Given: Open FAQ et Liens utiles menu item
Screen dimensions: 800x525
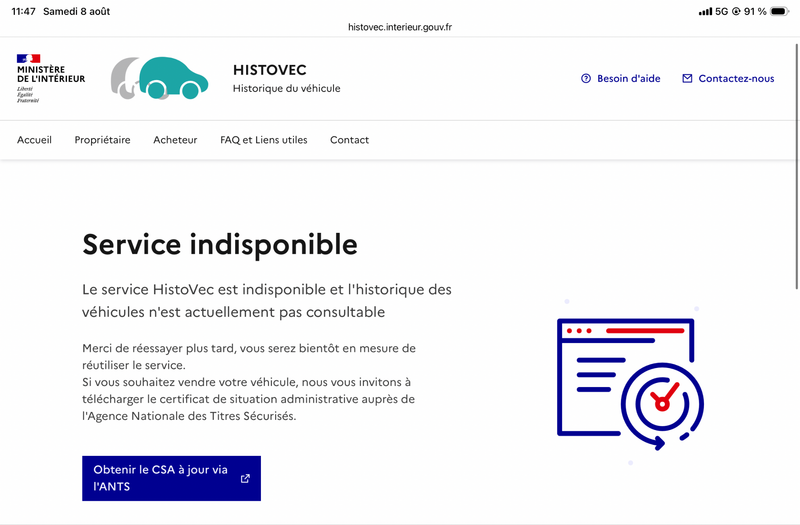Looking at the screenshot, I should (264, 140).
